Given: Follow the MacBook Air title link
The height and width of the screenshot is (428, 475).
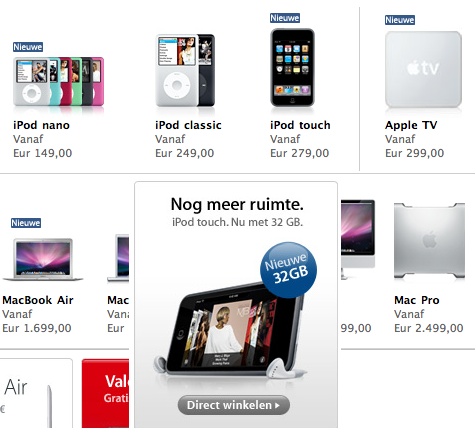Looking at the screenshot, I should [x=38, y=300].
